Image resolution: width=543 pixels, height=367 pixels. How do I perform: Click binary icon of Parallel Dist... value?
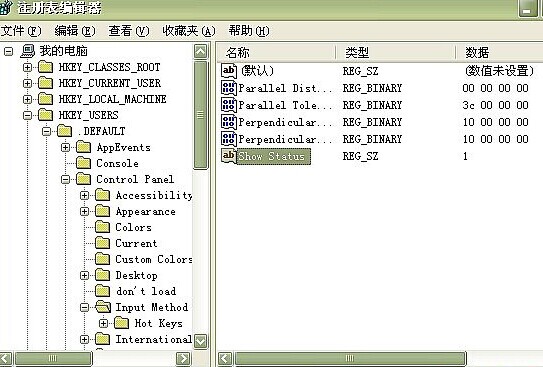pos(229,88)
